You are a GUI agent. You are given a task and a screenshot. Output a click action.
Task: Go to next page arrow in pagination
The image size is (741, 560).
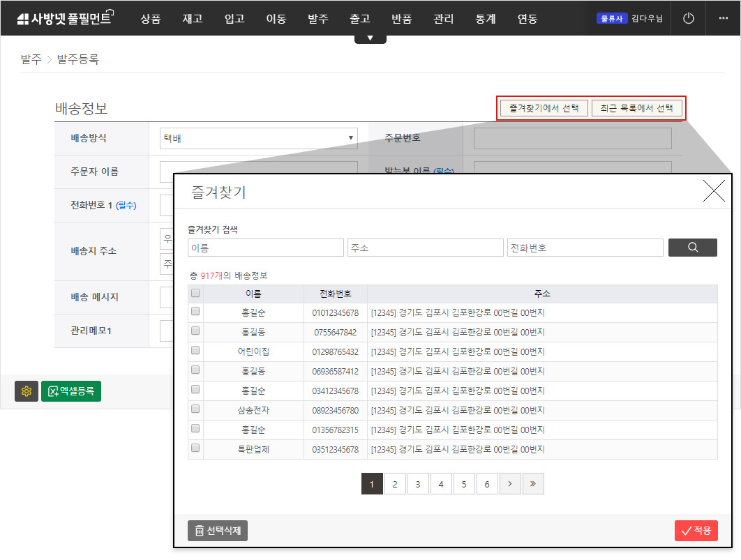point(510,483)
